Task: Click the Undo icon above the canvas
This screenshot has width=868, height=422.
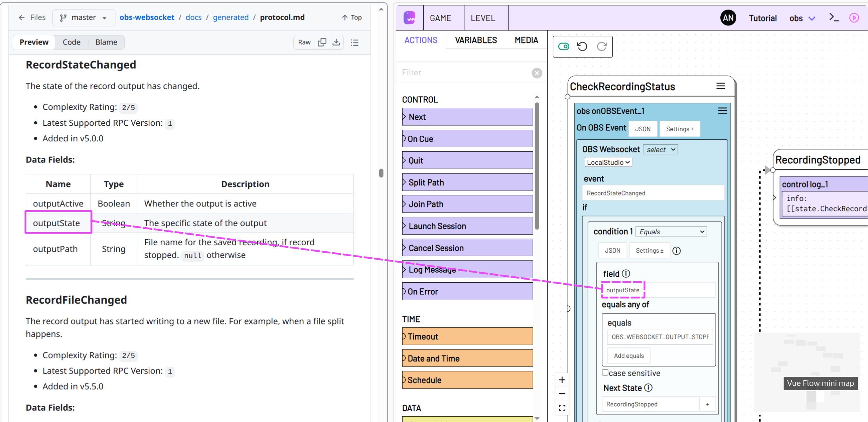Action: [x=582, y=46]
